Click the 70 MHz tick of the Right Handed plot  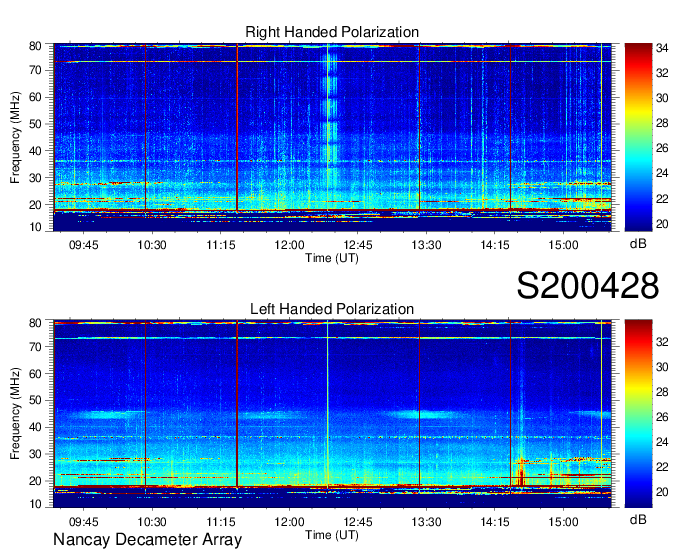pos(35,70)
